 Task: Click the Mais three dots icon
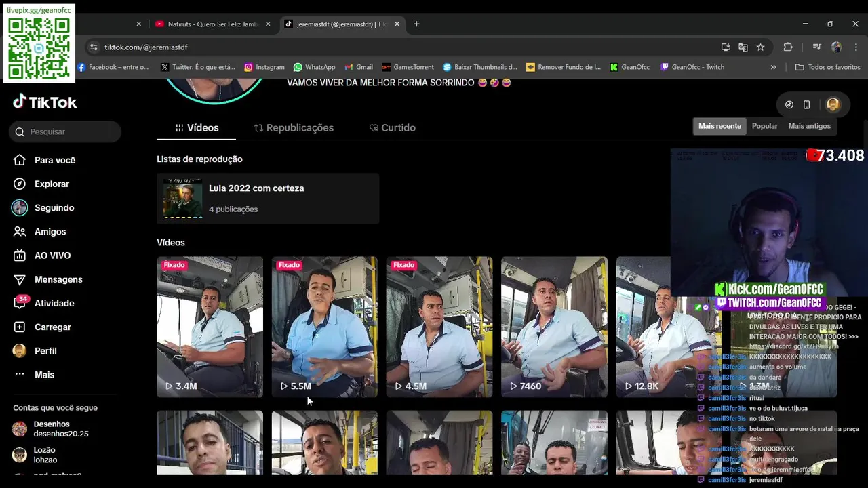(x=20, y=374)
